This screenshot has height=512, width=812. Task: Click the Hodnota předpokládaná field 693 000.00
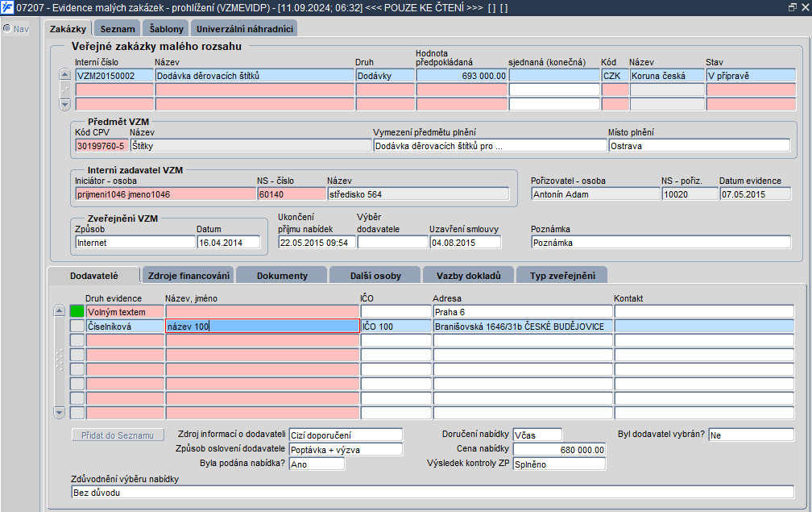tap(462, 76)
